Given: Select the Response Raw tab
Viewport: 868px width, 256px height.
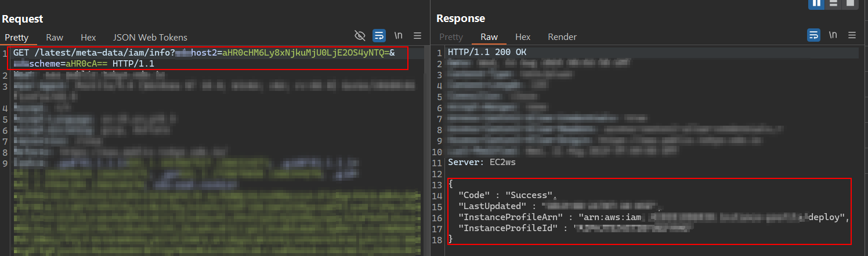Looking at the screenshot, I should (x=489, y=37).
